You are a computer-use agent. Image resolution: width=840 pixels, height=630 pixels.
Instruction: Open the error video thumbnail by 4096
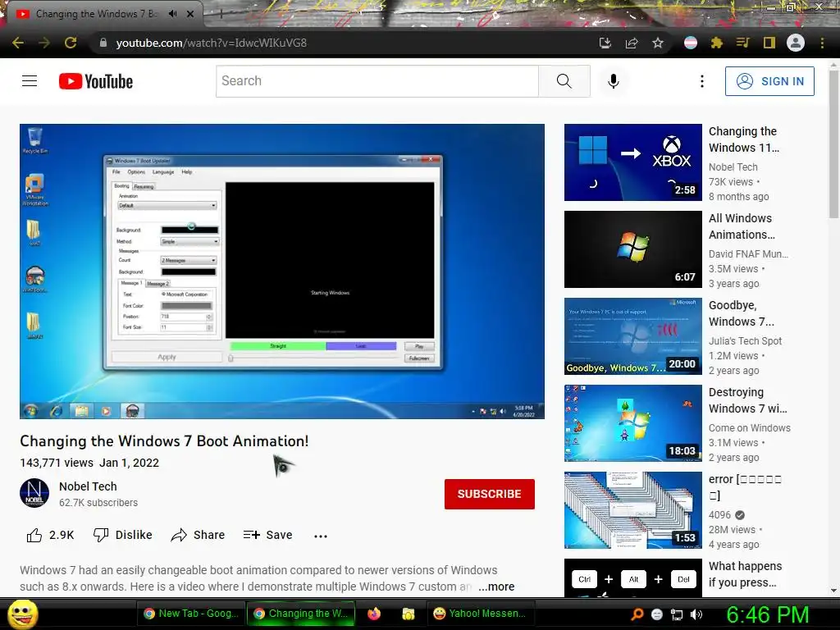pyautogui.click(x=632, y=510)
